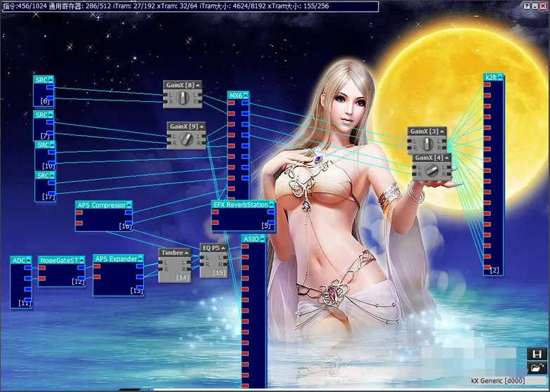Adjust the GainX [3] knob
The height and width of the screenshot is (392, 550).
coord(426,144)
